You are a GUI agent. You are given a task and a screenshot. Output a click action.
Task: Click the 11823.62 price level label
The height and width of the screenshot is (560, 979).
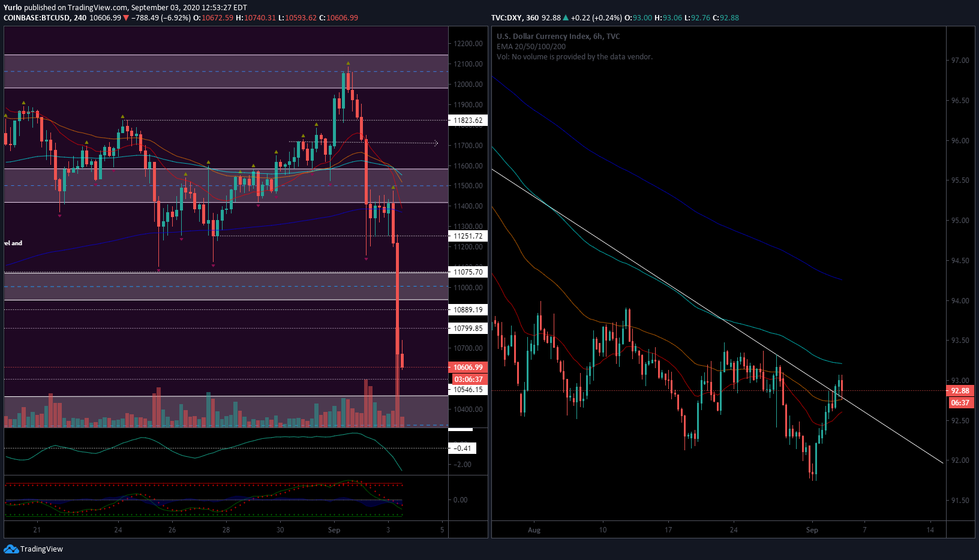468,120
